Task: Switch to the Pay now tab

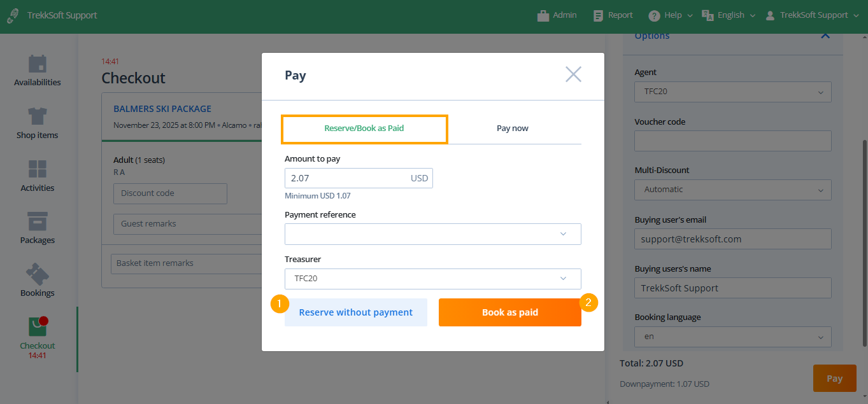Action: click(513, 129)
